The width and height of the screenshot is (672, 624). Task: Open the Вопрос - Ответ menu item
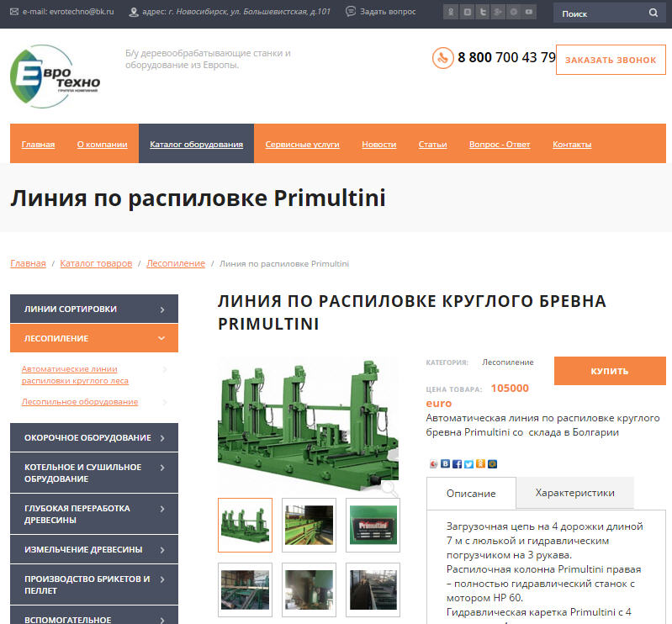click(500, 145)
